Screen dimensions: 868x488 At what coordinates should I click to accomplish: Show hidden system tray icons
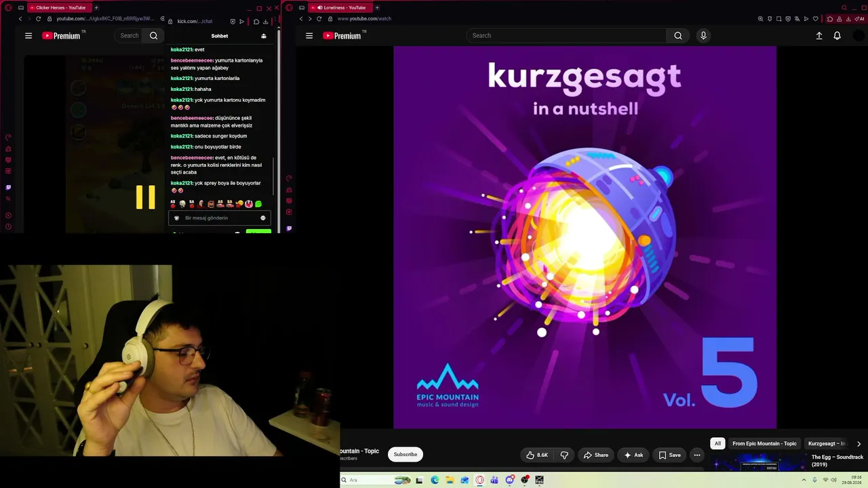[x=804, y=480]
